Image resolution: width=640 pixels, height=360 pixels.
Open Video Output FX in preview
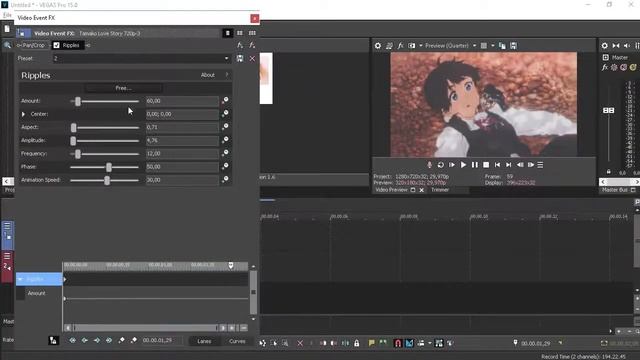pyautogui.click(x=400, y=46)
